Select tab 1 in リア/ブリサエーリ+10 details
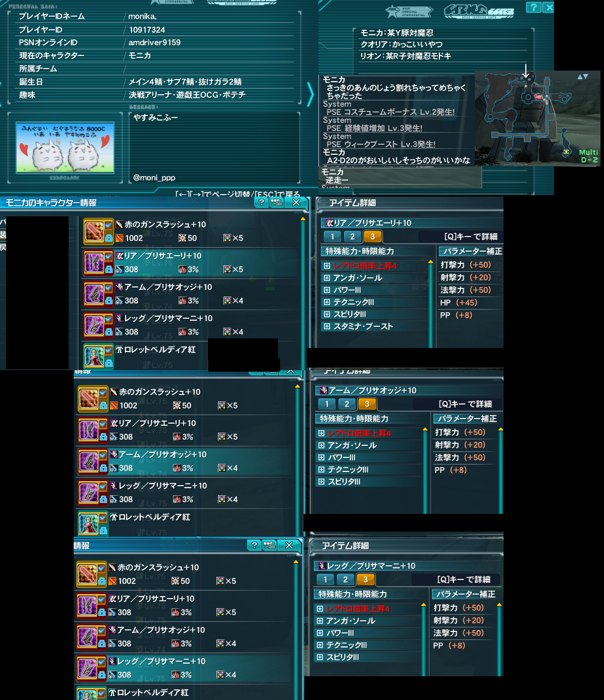 (x=332, y=237)
